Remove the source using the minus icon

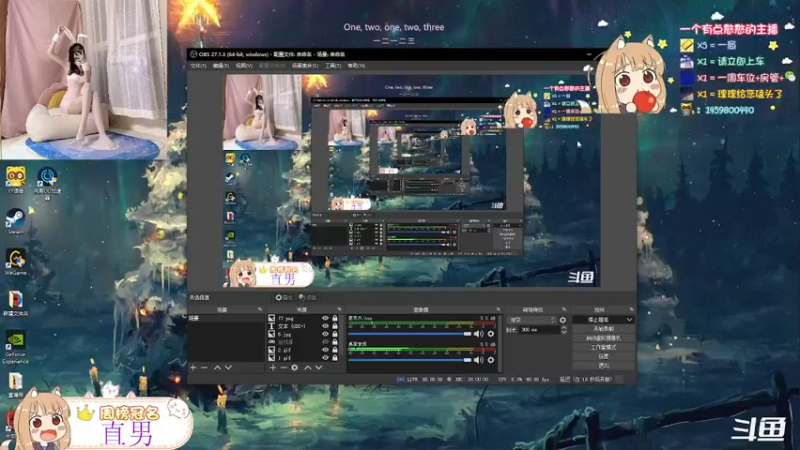tap(284, 367)
